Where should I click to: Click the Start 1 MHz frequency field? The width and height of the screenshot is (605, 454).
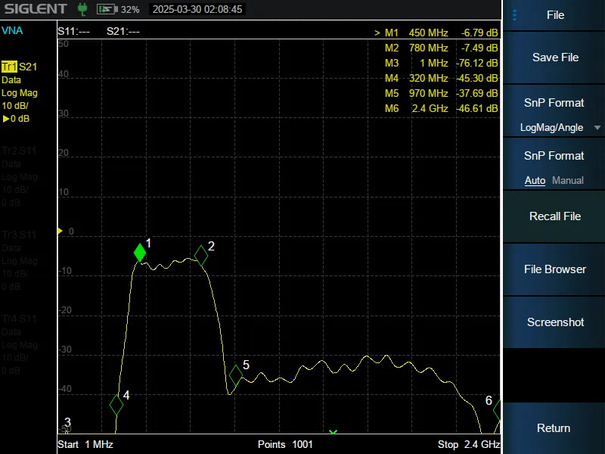click(85, 444)
